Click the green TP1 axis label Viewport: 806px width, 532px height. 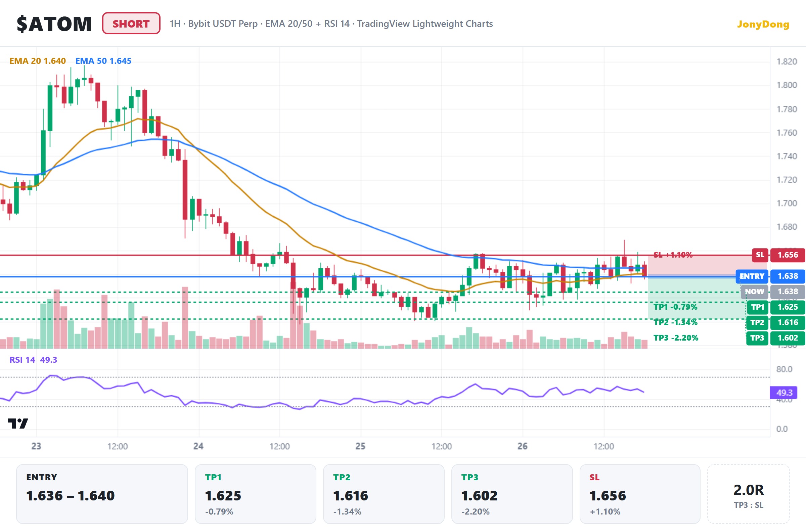757,307
